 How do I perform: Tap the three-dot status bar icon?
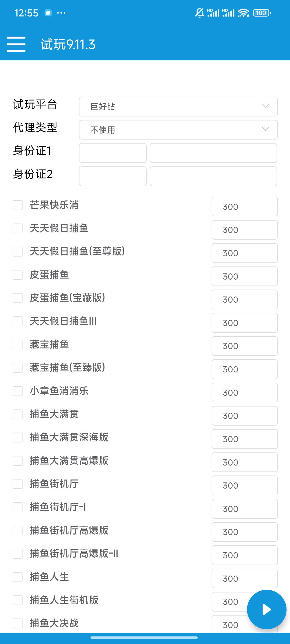(x=61, y=13)
